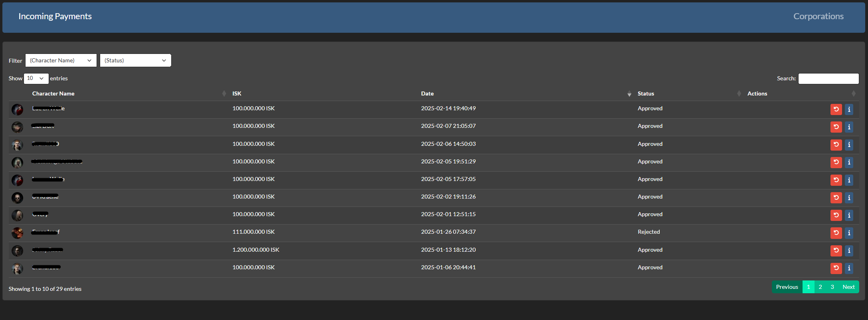Go to pagination page 3

[x=832, y=287]
